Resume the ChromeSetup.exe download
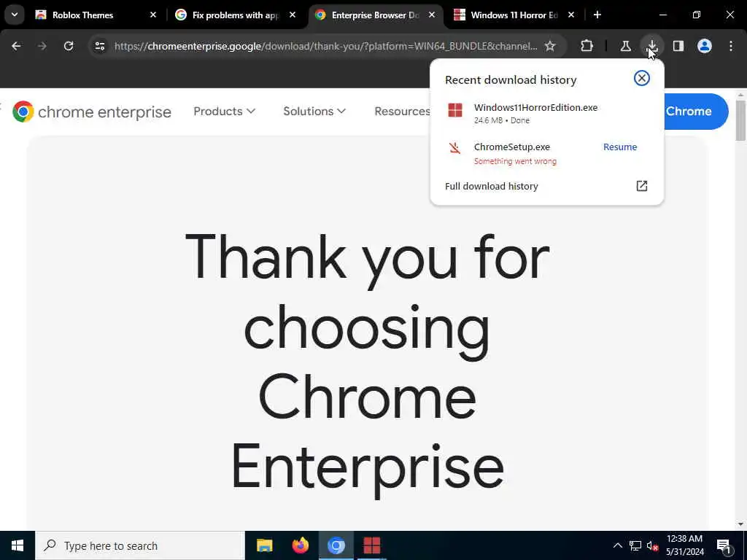This screenshot has width=747, height=560. pyautogui.click(x=620, y=147)
